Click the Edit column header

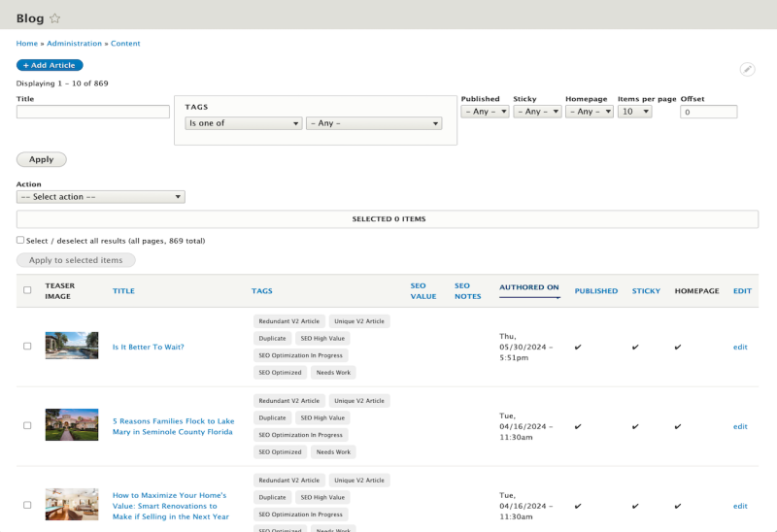[x=742, y=291]
